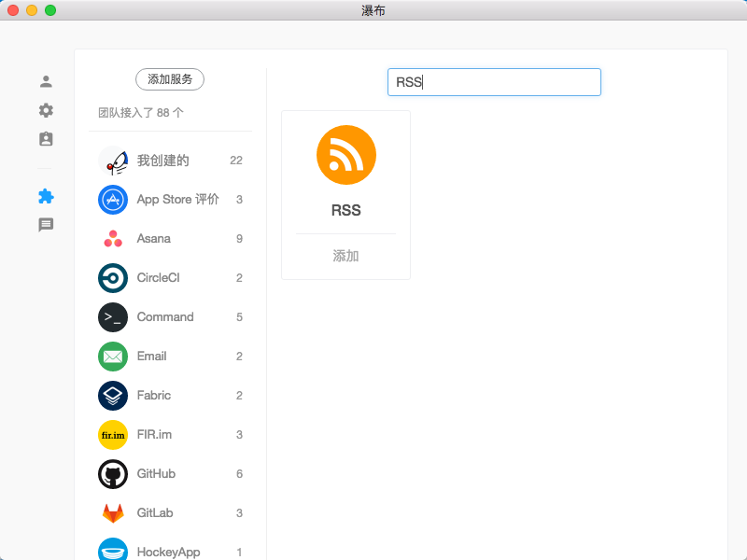Image resolution: width=747 pixels, height=560 pixels.
Task: Click the HockeyApp blue icon
Action: [x=113, y=549]
